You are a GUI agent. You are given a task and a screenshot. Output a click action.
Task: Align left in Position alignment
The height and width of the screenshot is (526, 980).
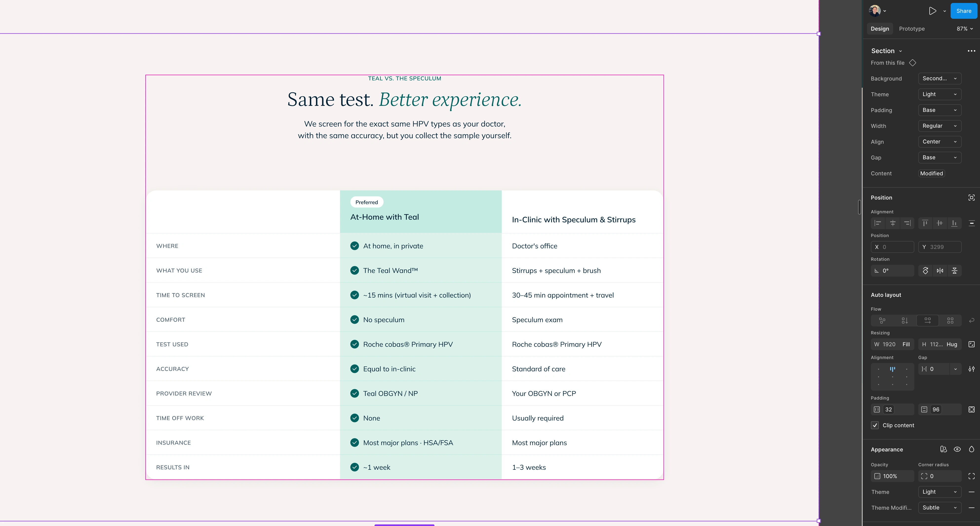(x=878, y=223)
